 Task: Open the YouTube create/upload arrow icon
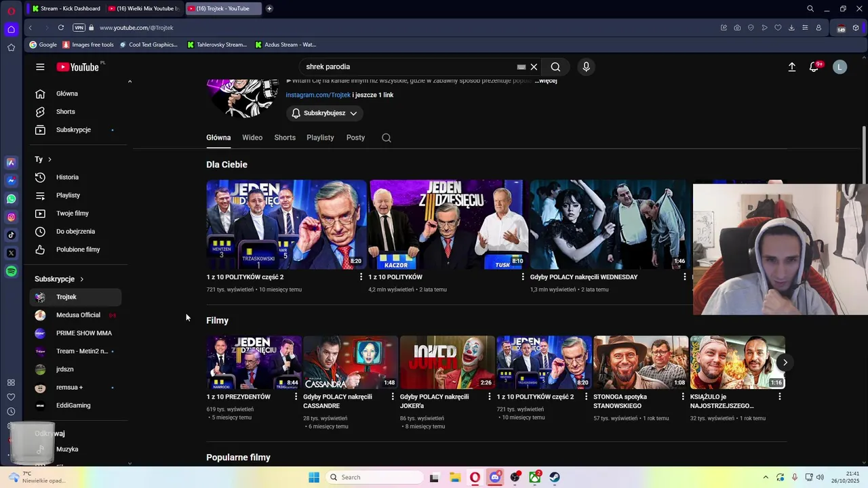[791, 66]
